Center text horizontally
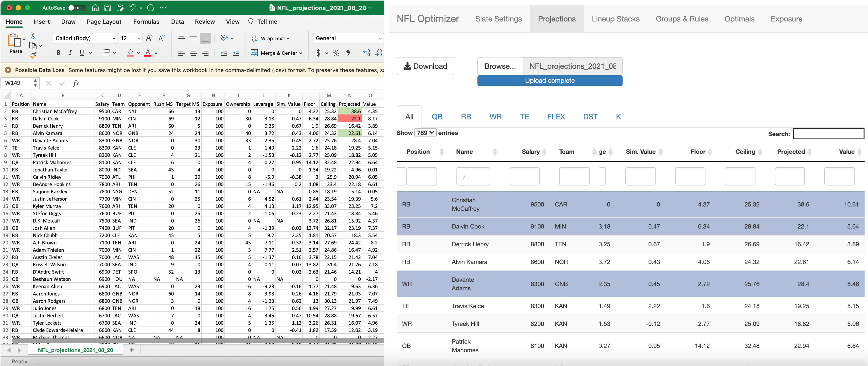 click(x=193, y=53)
